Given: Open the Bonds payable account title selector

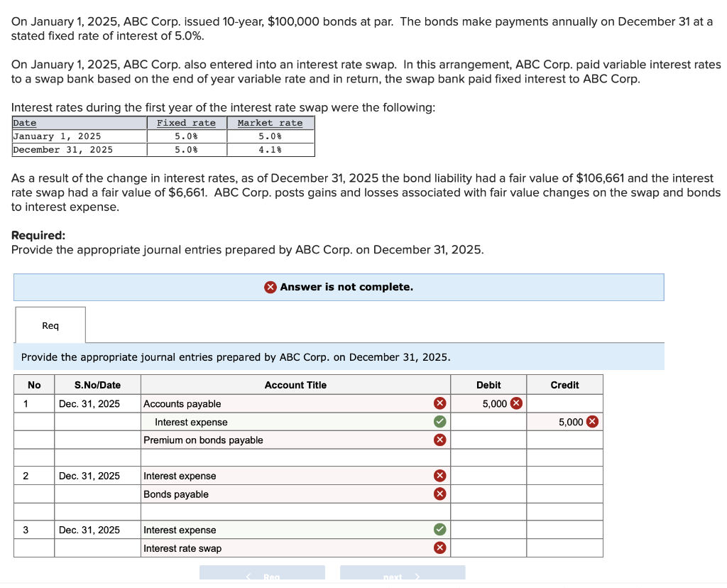Looking at the screenshot, I should pos(284,494).
